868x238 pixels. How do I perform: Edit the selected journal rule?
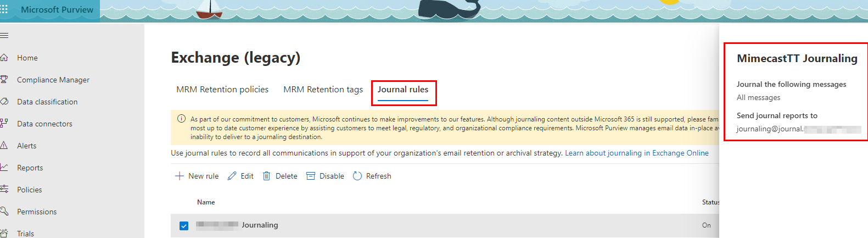click(240, 176)
